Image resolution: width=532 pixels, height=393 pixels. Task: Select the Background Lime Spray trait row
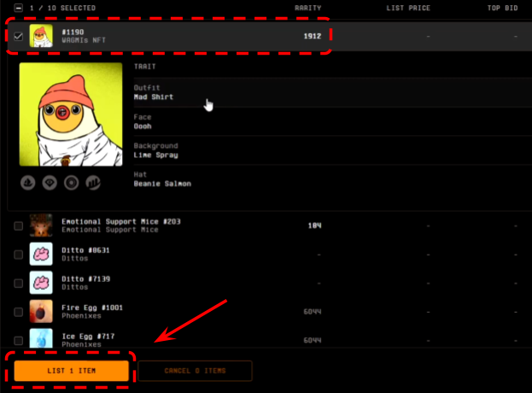click(332, 150)
